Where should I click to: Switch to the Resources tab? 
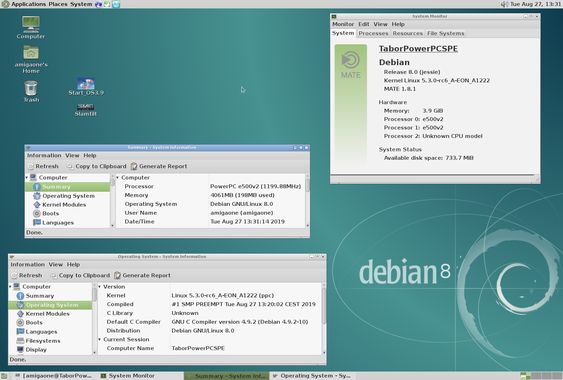408,33
